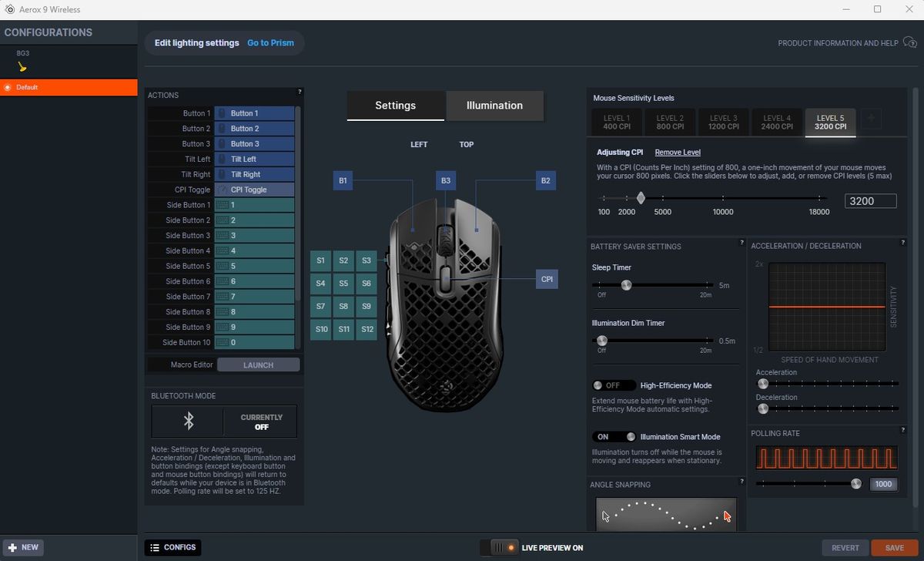This screenshot has height=561, width=924.
Task: Switch to the Illumination tab
Action: click(x=494, y=106)
